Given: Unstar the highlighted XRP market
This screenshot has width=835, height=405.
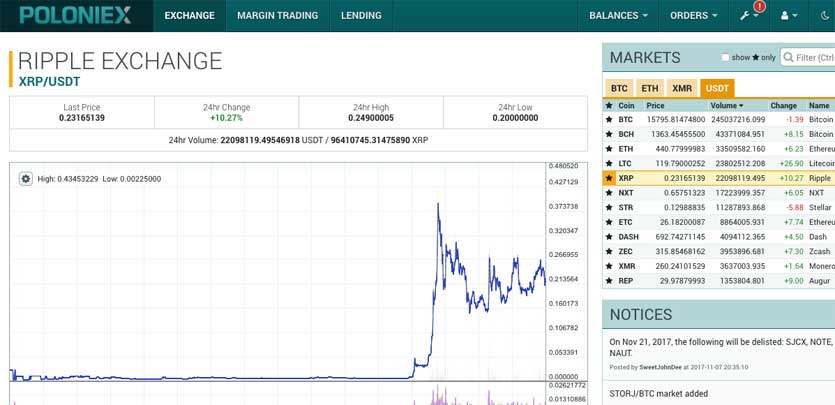Looking at the screenshot, I should point(609,178).
